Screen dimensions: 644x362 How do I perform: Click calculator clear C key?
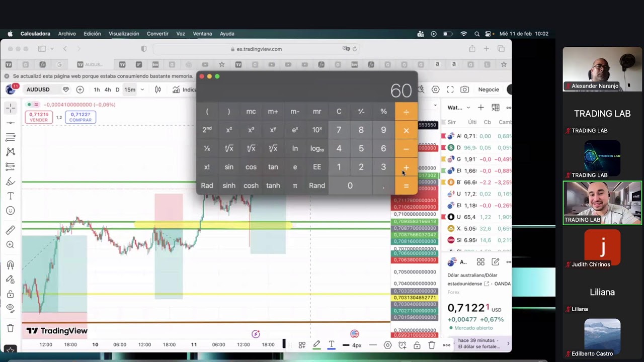pyautogui.click(x=339, y=112)
